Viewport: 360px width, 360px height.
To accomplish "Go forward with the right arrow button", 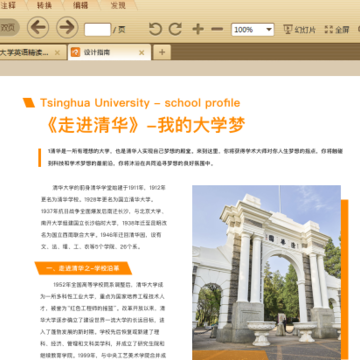I will coord(67,28).
